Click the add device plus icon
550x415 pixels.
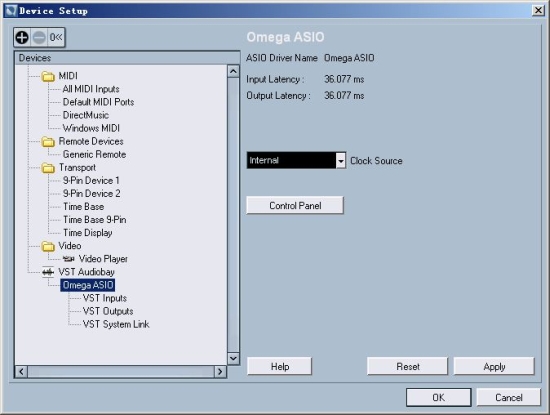point(22,37)
